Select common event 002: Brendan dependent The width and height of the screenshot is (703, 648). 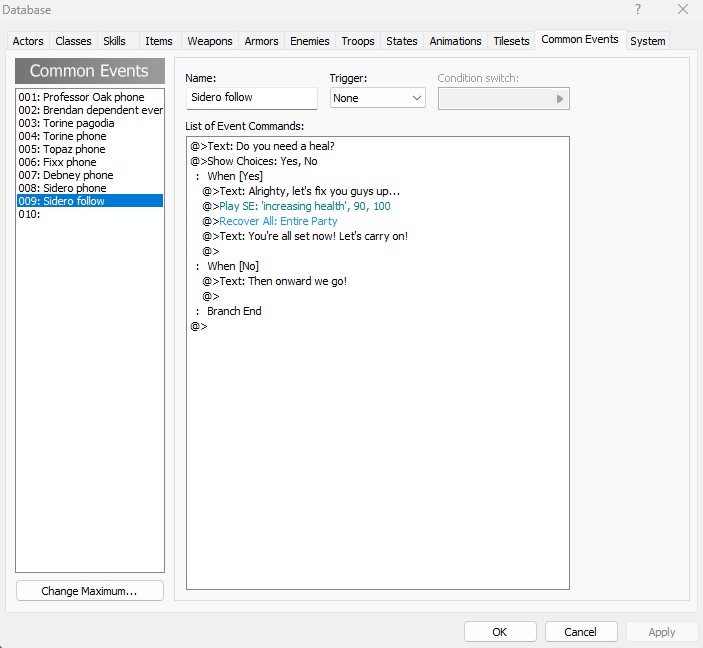pos(90,110)
